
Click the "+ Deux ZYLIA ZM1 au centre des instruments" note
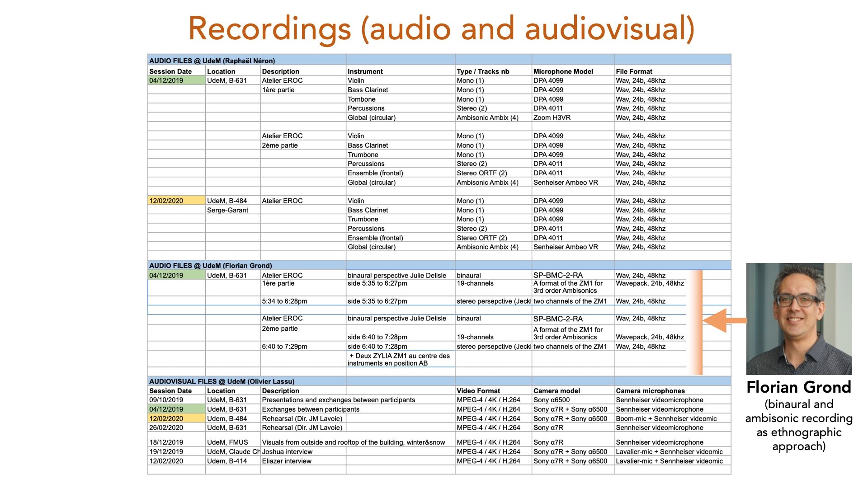point(400,359)
